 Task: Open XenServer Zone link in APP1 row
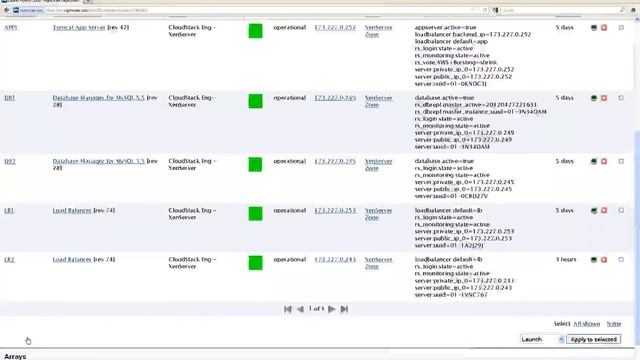[378, 31]
